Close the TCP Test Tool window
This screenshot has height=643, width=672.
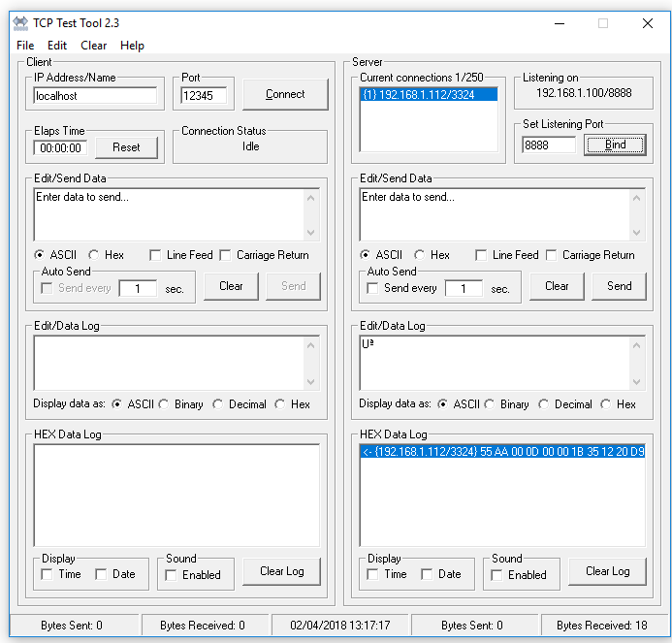[648, 23]
